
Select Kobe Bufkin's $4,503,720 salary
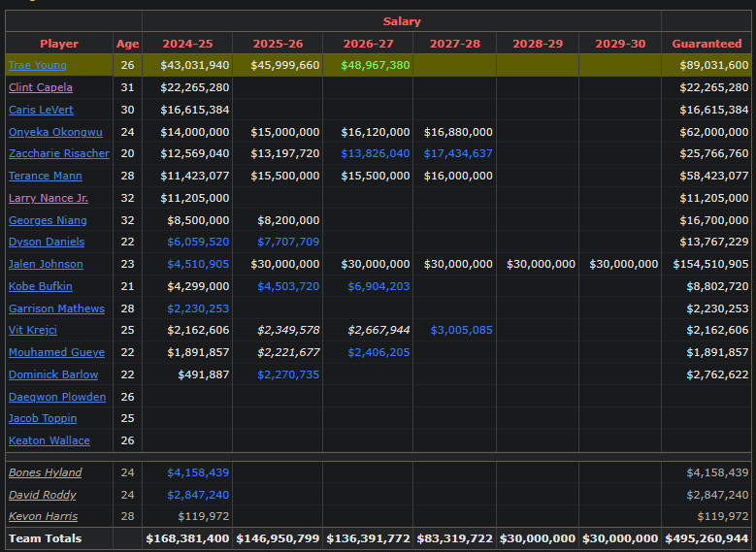click(288, 286)
